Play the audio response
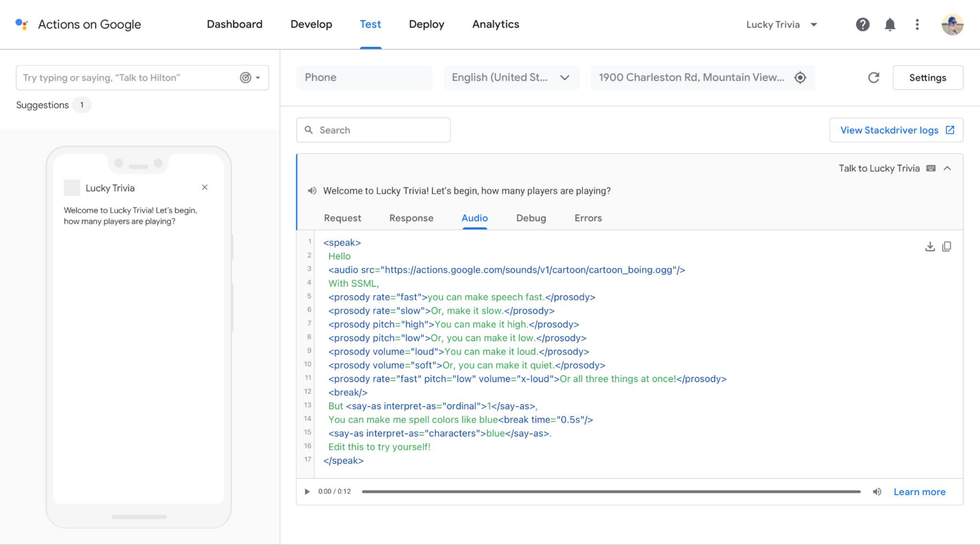This screenshot has width=980, height=545. point(307,491)
